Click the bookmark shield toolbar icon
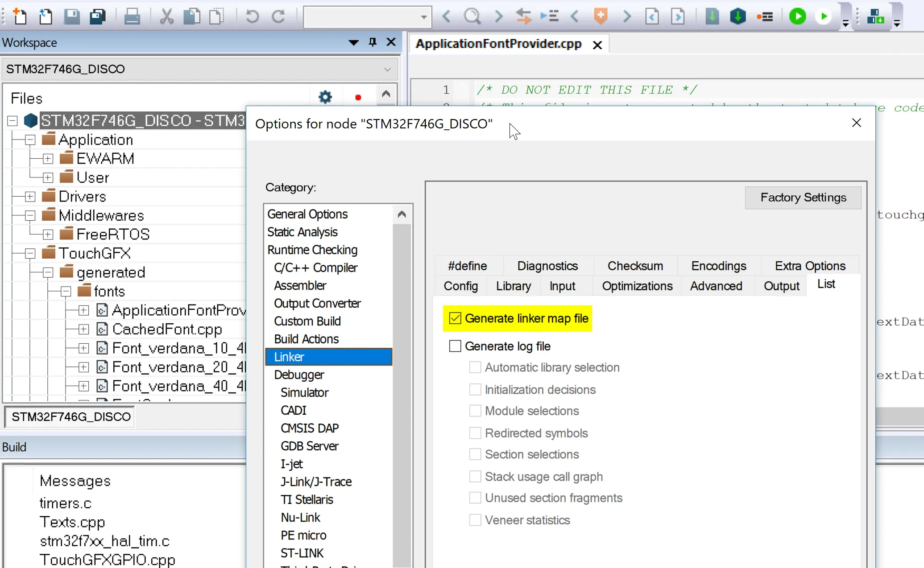Image resolution: width=924 pixels, height=568 pixels. 601,17
